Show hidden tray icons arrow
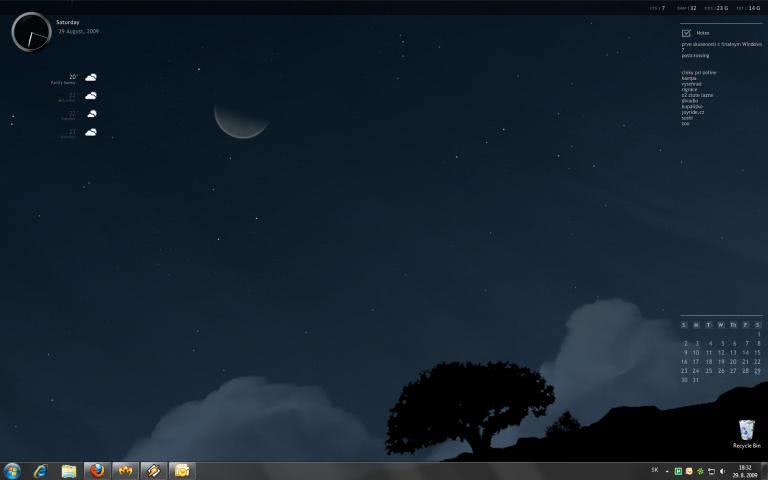768x480 pixels. pos(667,472)
